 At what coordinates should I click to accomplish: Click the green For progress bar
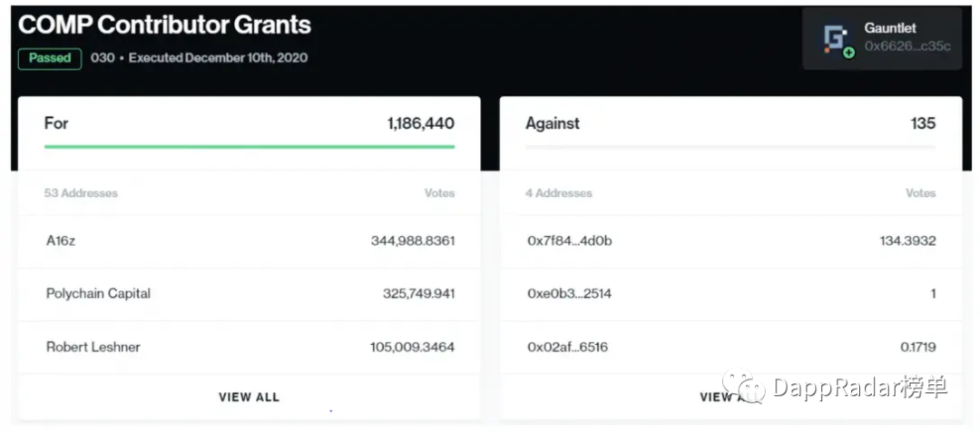click(x=249, y=146)
